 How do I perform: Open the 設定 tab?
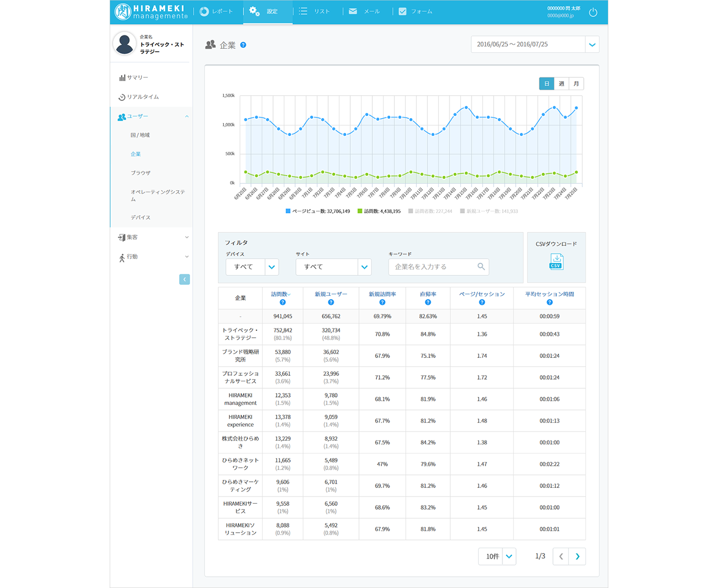click(268, 11)
